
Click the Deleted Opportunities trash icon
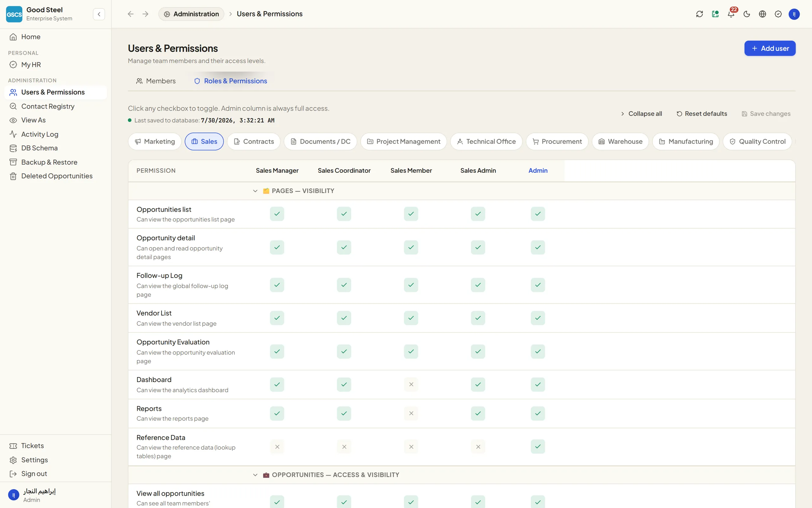tap(13, 176)
